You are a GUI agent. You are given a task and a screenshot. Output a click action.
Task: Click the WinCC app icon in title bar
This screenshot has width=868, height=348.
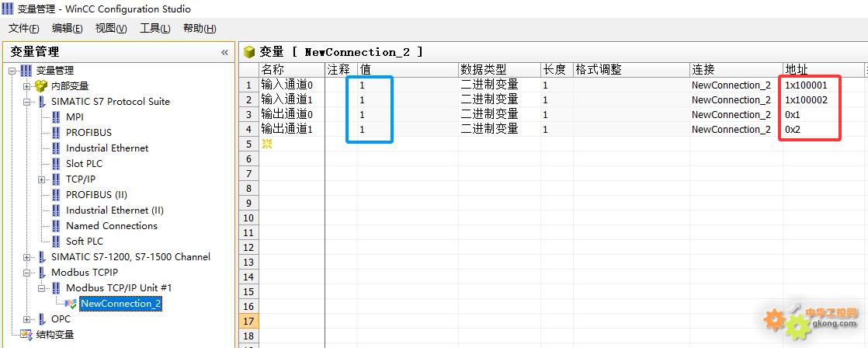pyautogui.click(x=8, y=9)
